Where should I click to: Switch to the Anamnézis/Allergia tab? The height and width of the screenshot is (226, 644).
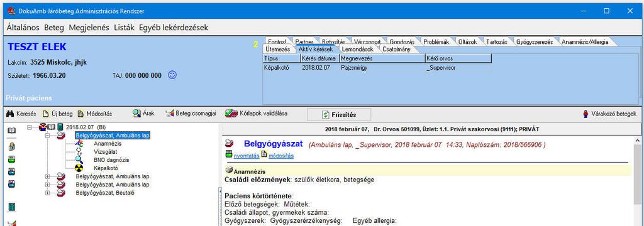(585, 42)
